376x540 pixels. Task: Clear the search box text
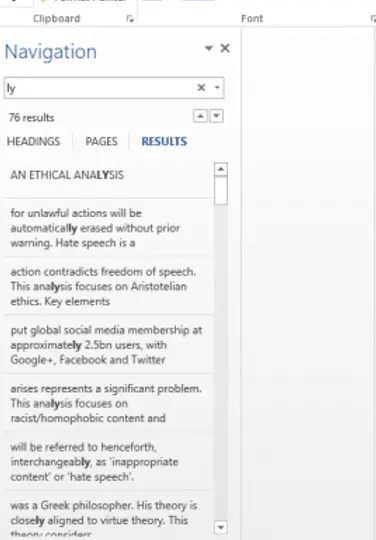[x=201, y=87]
